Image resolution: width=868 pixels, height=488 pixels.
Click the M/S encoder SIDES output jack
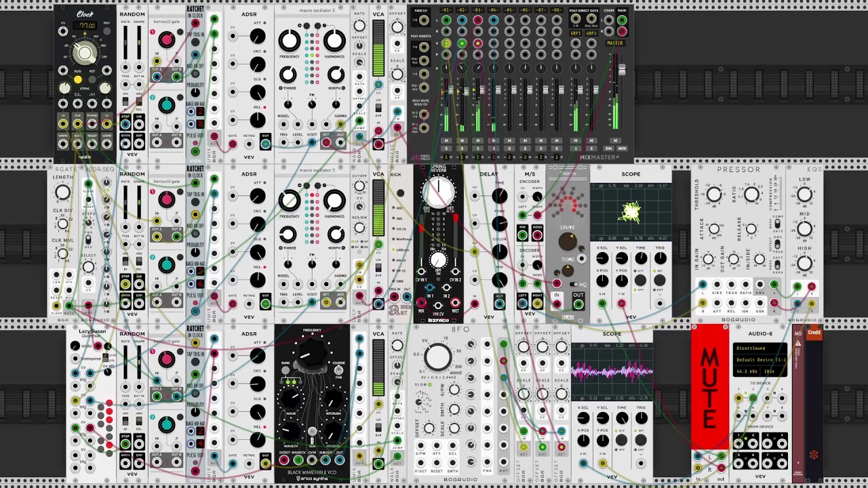tap(537, 235)
